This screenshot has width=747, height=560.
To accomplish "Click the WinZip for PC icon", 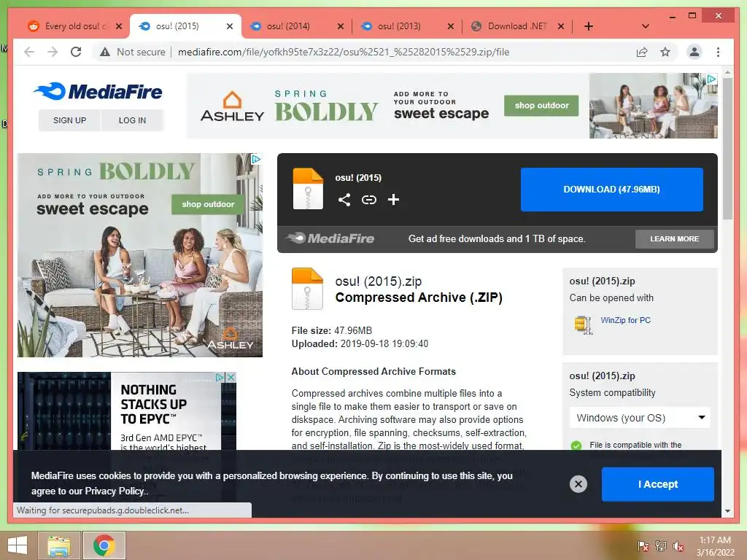I will click(x=583, y=324).
